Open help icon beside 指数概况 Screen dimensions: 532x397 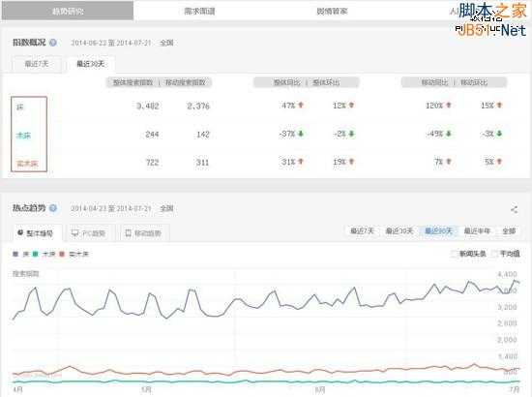pos(53,43)
